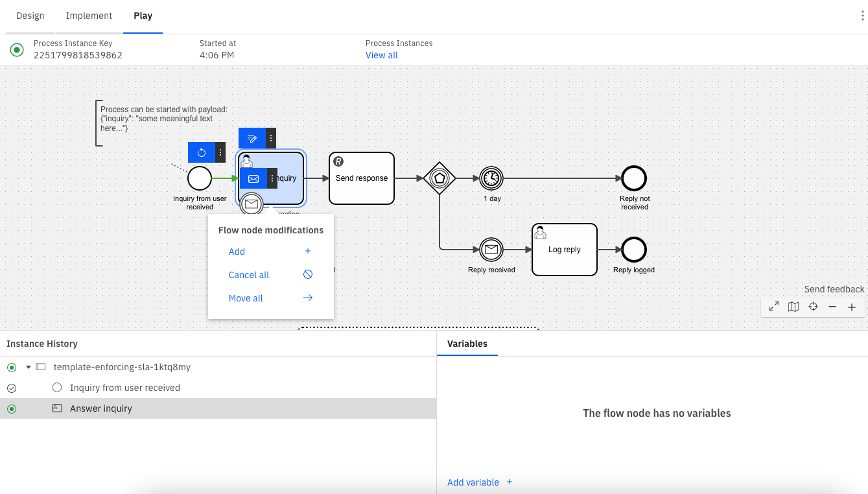
Task: Switch to the Design tab
Action: (30, 16)
